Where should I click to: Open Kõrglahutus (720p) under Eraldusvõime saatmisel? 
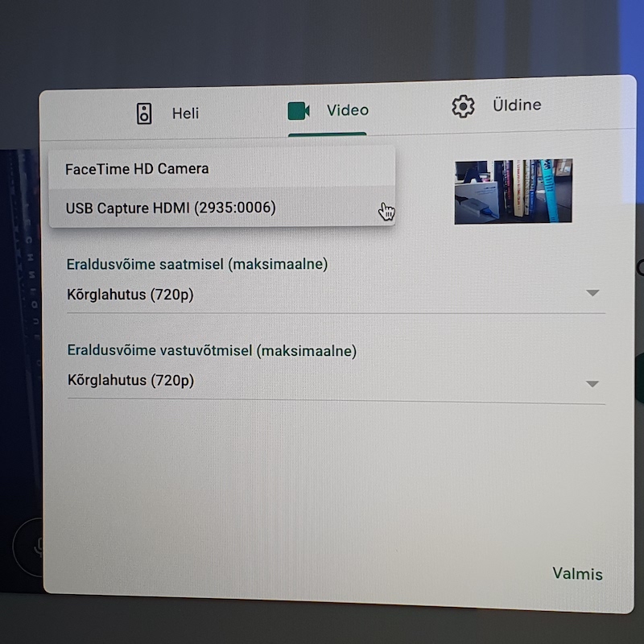(x=130, y=295)
